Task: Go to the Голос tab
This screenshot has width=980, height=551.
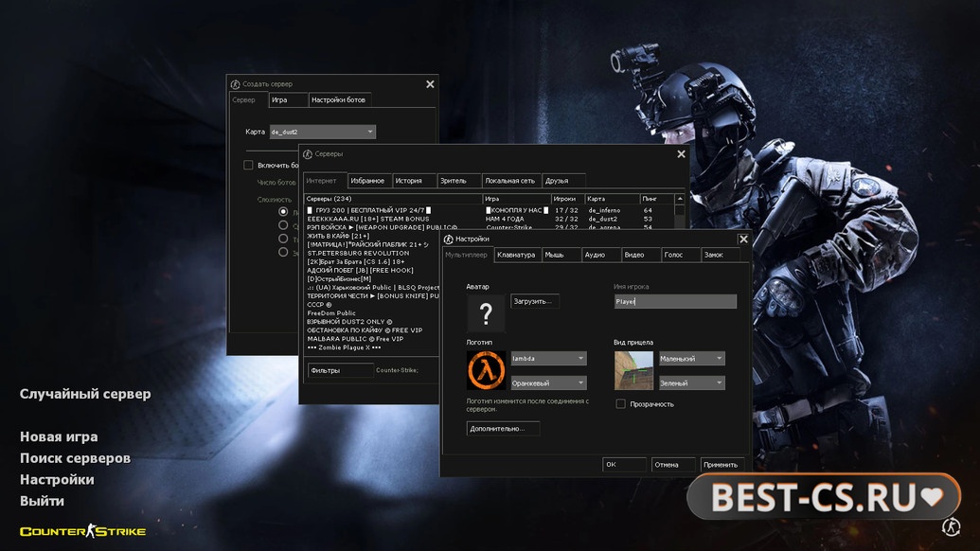Action: 680,255
